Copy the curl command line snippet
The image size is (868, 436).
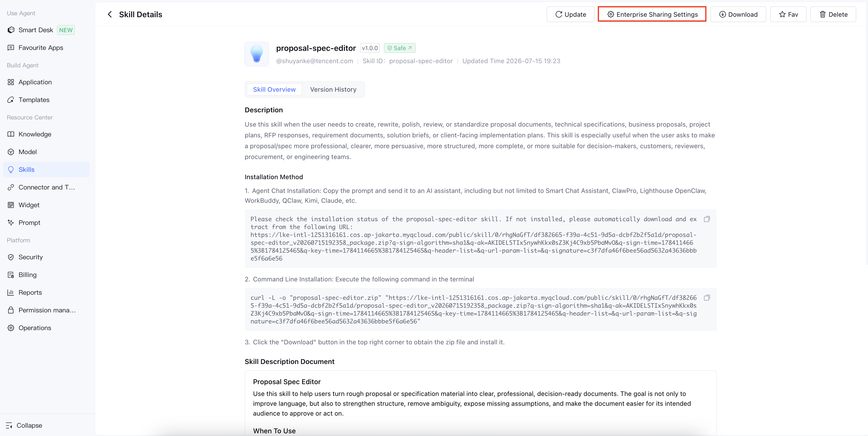pos(707,298)
